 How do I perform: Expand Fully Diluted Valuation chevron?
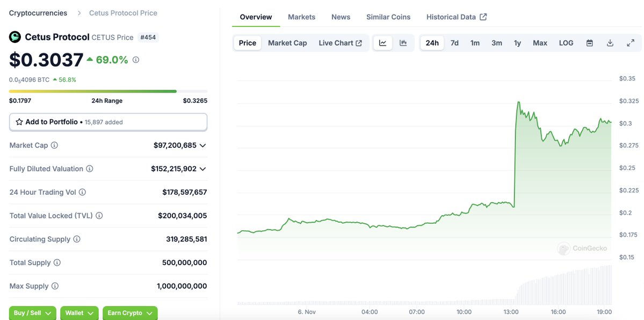coord(202,169)
